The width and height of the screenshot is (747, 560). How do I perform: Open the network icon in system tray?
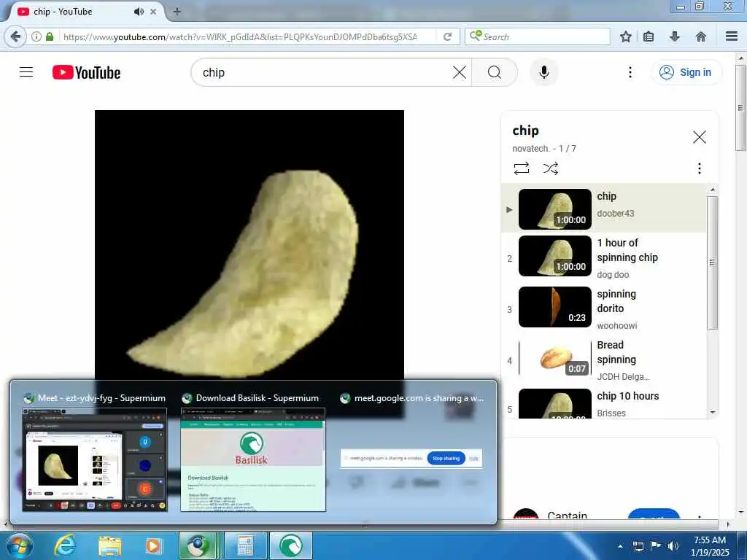pos(638,546)
